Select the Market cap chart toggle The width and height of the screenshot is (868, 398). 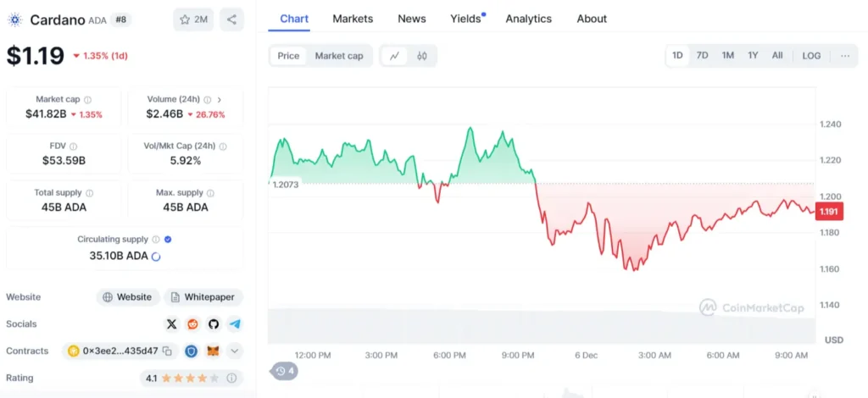pos(339,56)
